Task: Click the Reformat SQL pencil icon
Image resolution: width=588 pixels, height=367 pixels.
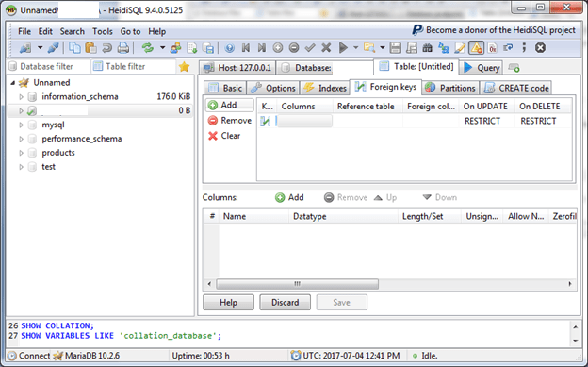Action: tap(460, 48)
